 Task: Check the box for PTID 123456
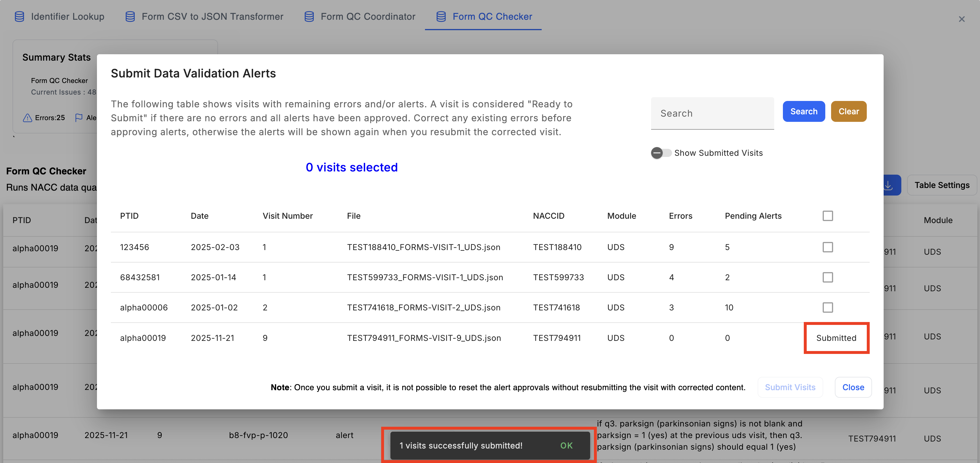click(x=827, y=247)
